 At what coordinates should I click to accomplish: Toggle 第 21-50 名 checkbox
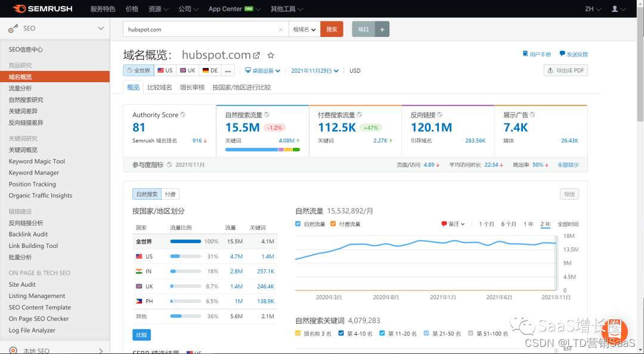[426, 333]
